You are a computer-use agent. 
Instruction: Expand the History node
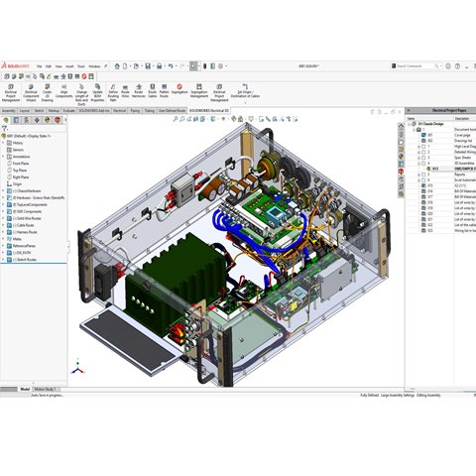click(4, 143)
